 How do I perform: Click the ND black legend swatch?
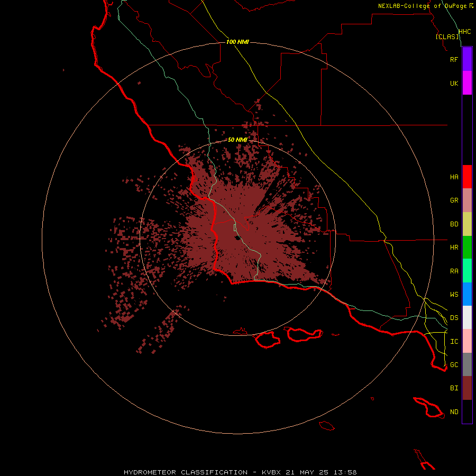[x=467, y=411]
